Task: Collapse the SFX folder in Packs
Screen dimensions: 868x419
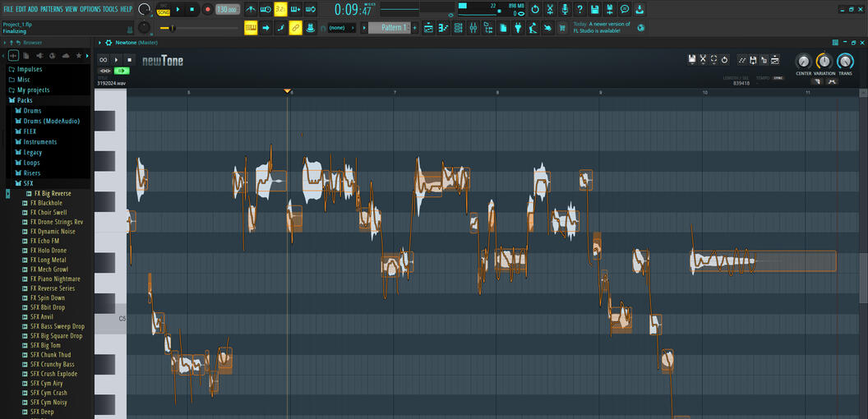Action: coord(28,183)
